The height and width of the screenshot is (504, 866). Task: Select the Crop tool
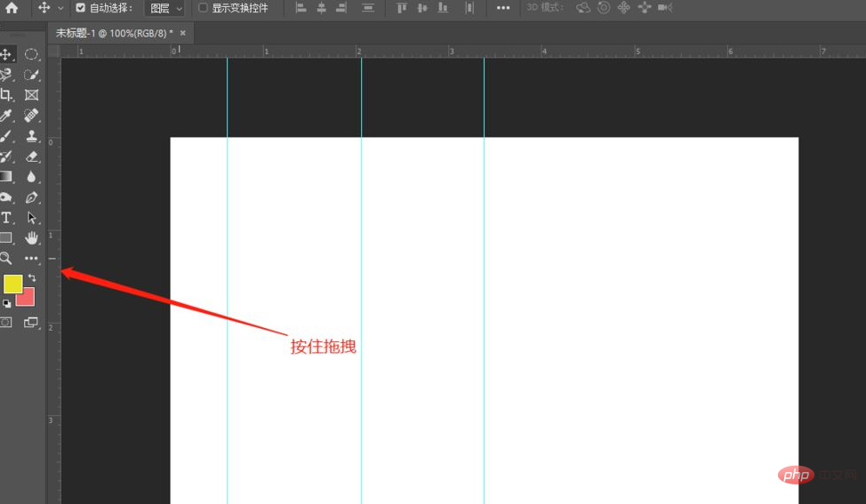click(x=6, y=95)
